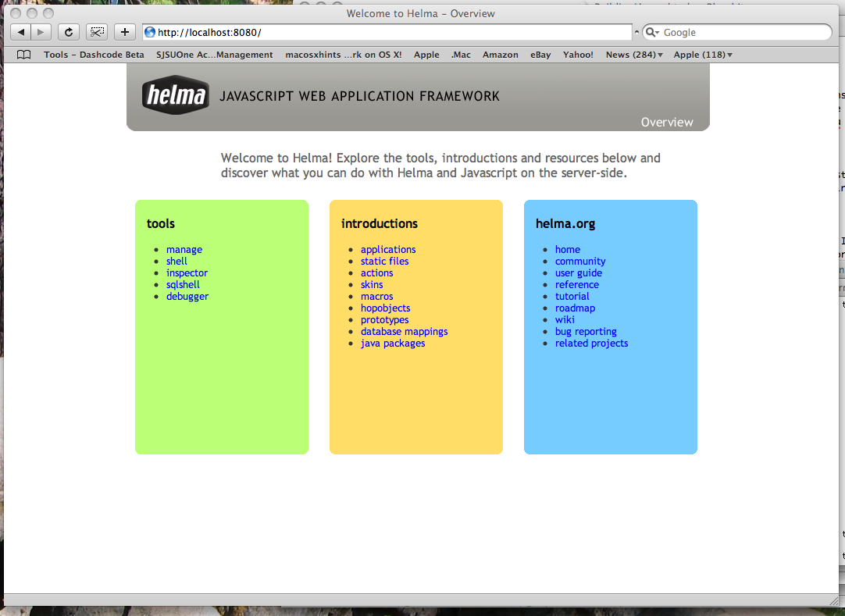The image size is (845, 616).
Task: Click the localhost URL address field
Action: point(387,32)
